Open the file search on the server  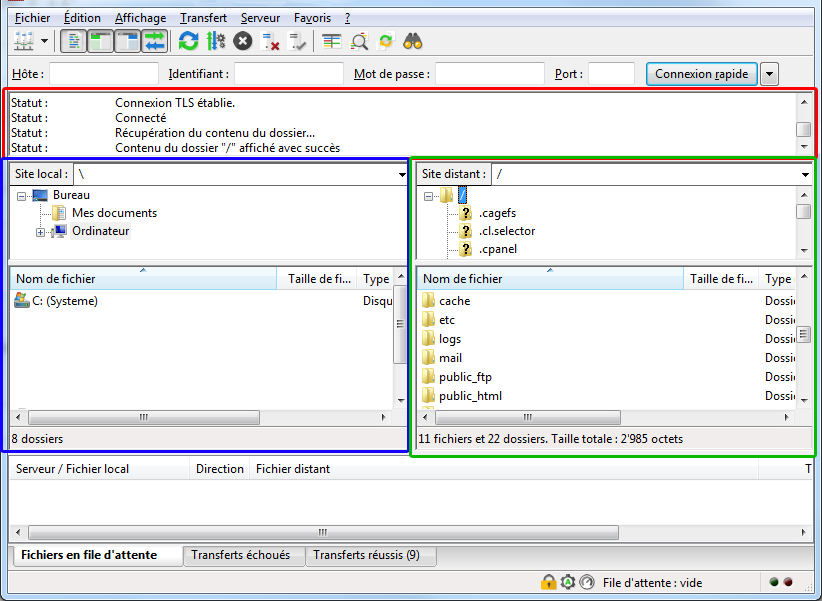click(x=412, y=41)
